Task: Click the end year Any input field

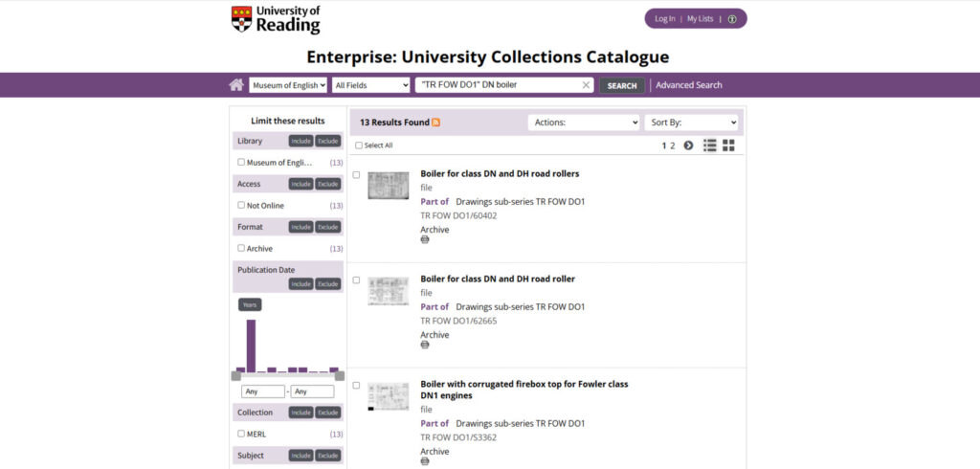Action: point(313,391)
